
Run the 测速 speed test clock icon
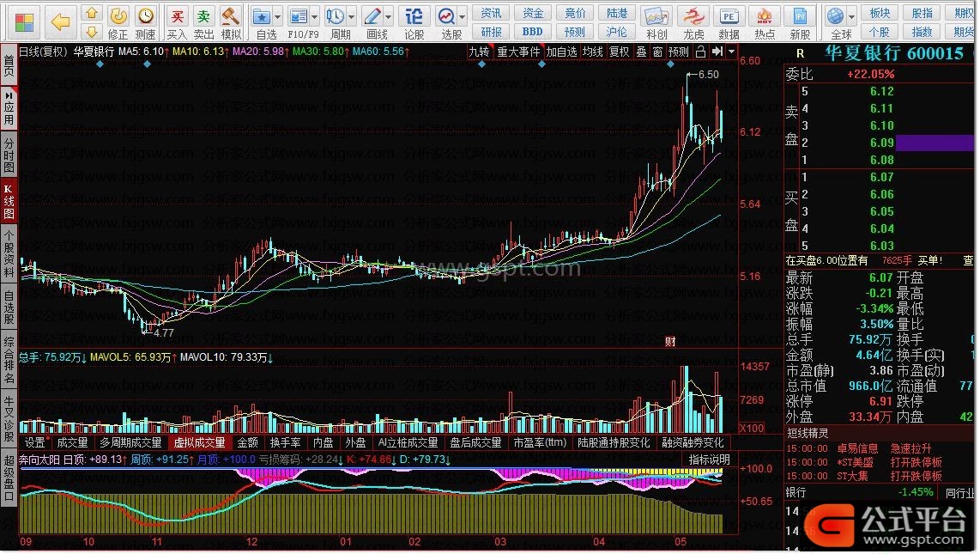pyautogui.click(x=146, y=22)
